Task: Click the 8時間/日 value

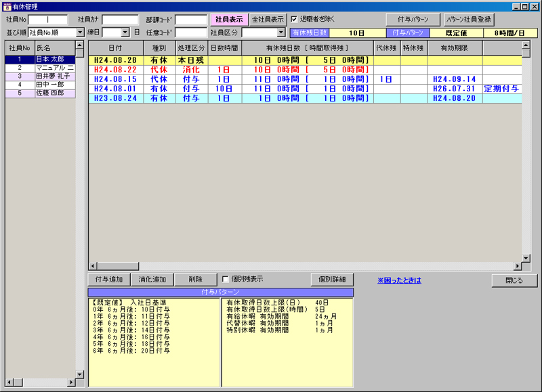Action: (x=510, y=32)
